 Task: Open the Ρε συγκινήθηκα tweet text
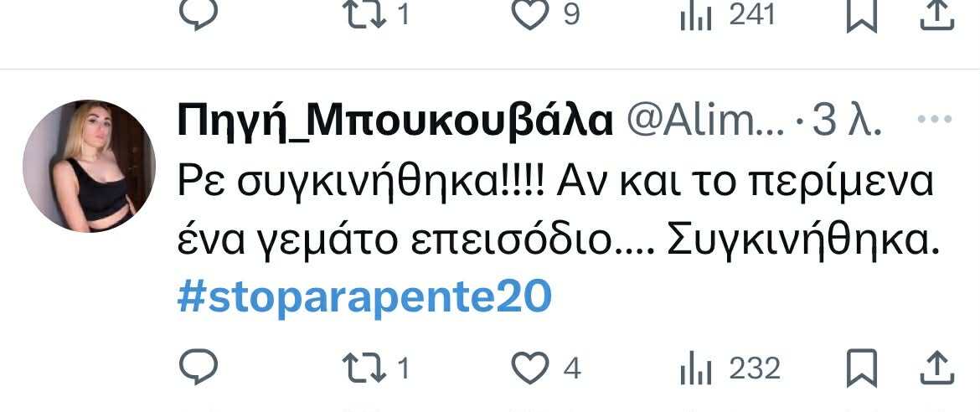coord(558,212)
